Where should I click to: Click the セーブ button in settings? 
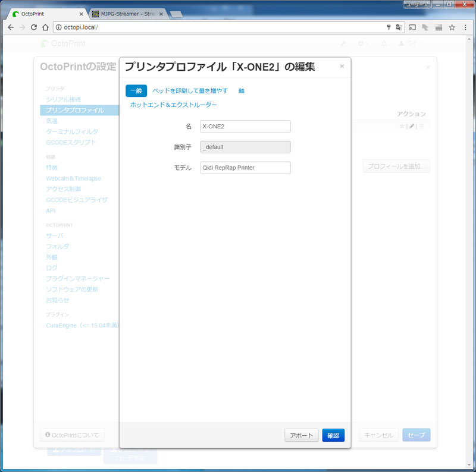click(x=416, y=435)
